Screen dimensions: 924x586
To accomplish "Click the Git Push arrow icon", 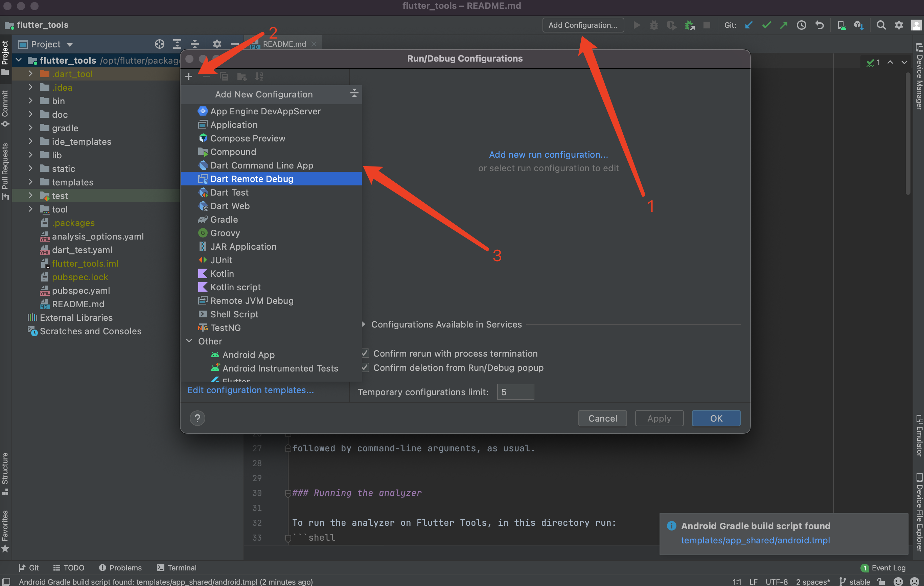I will coord(784,25).
